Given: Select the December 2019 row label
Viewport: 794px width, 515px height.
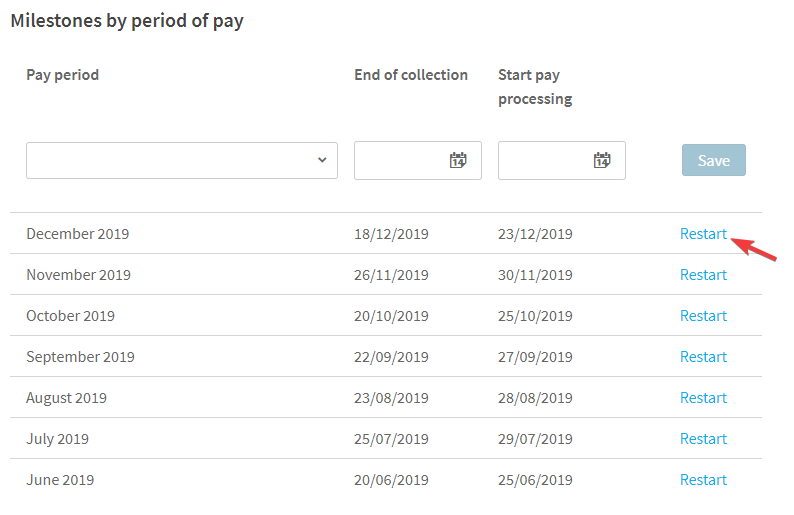Looking at the screenshot, I should coord(77,234).
